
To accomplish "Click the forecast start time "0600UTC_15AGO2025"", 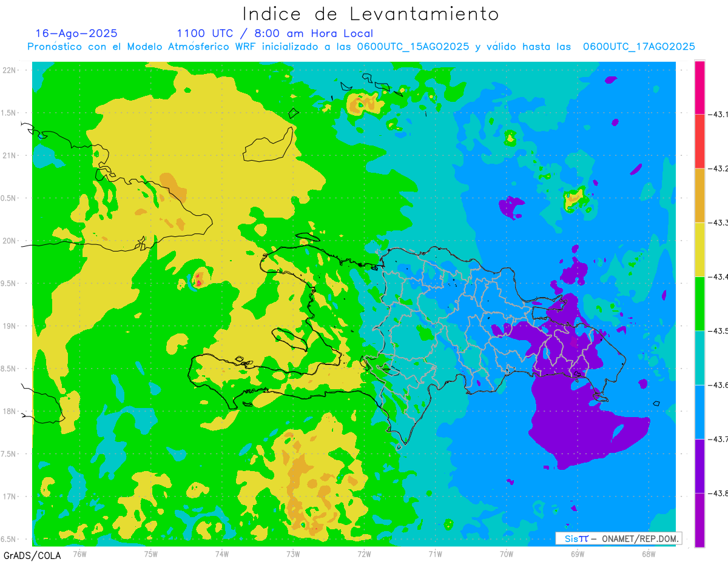I will coord(413,47).
